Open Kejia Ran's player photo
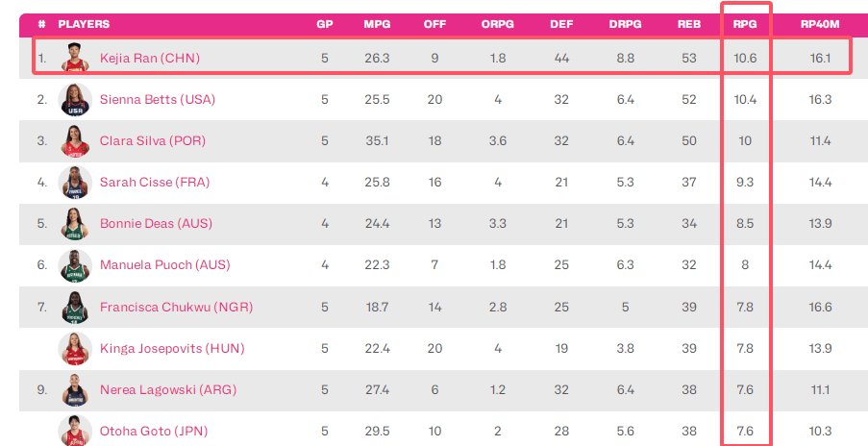 [x=75, y=58]
